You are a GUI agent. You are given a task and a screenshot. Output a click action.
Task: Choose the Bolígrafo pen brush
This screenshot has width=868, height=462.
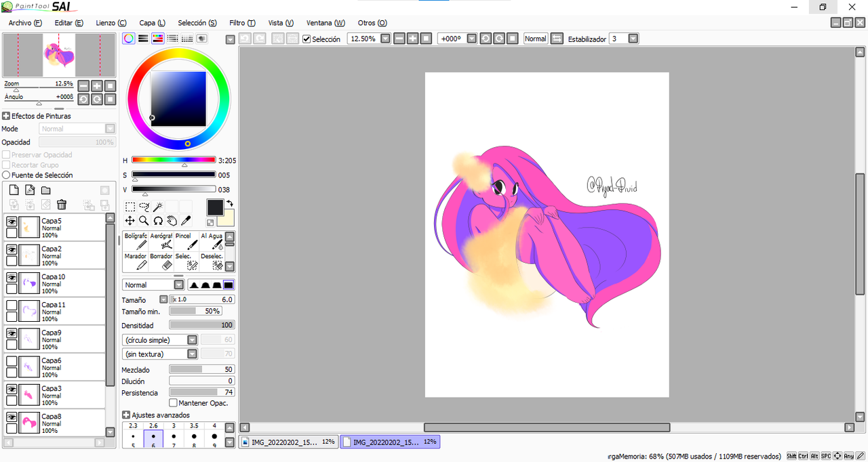point(136,241)
